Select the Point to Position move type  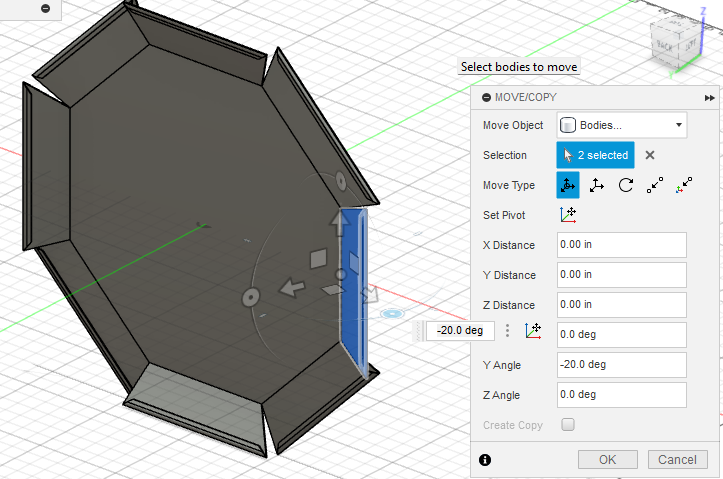[x=684, y=185]
